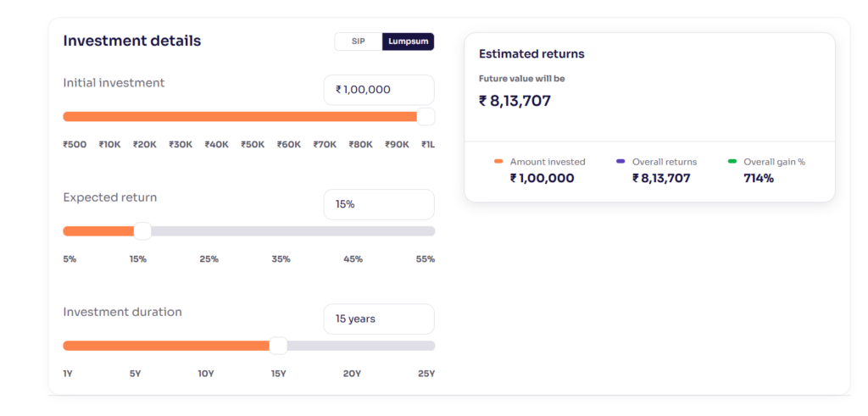Choose the 45% tick on return scale
The height and width of the screenshot is (416, 868).
(353, 259)
